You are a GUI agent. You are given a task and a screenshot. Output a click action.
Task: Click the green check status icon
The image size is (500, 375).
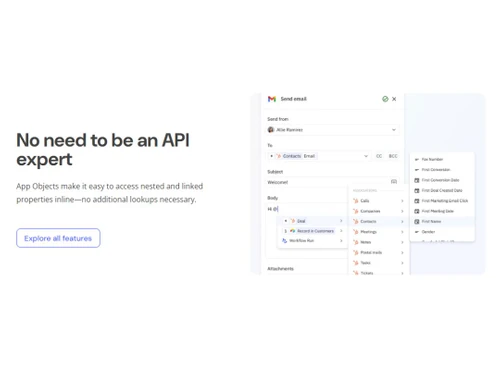point(385,99)
